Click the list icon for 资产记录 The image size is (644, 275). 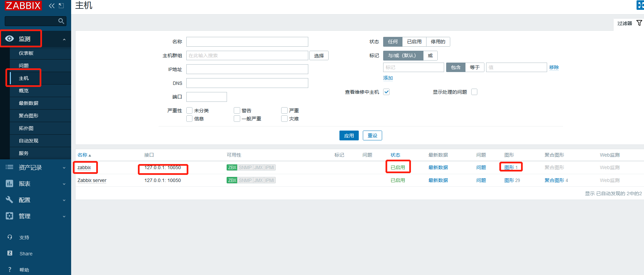9,167
